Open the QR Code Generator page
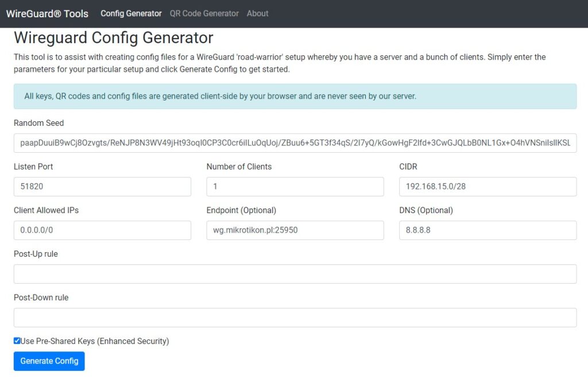Image resolution: width=588 pixels, height=379 pixels. [x=204, y=14]
